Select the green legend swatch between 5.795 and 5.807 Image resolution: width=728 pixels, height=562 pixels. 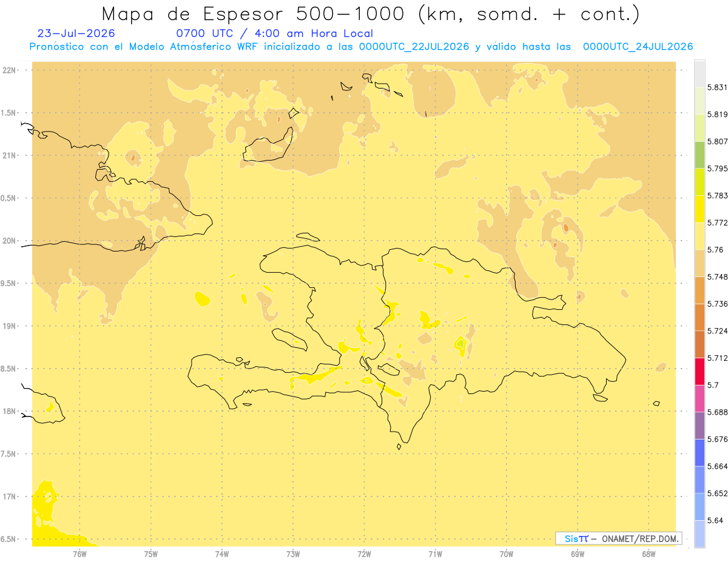point(699,155)
